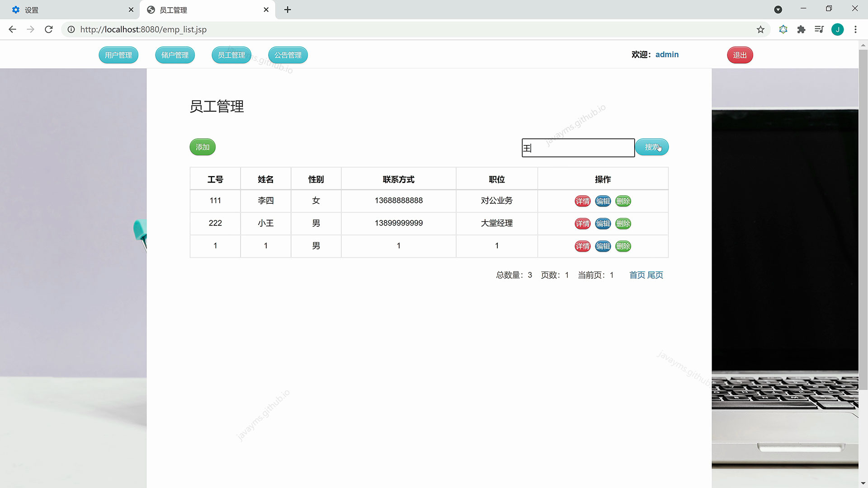Focus the employee search input field

click(x=578, y=148)
